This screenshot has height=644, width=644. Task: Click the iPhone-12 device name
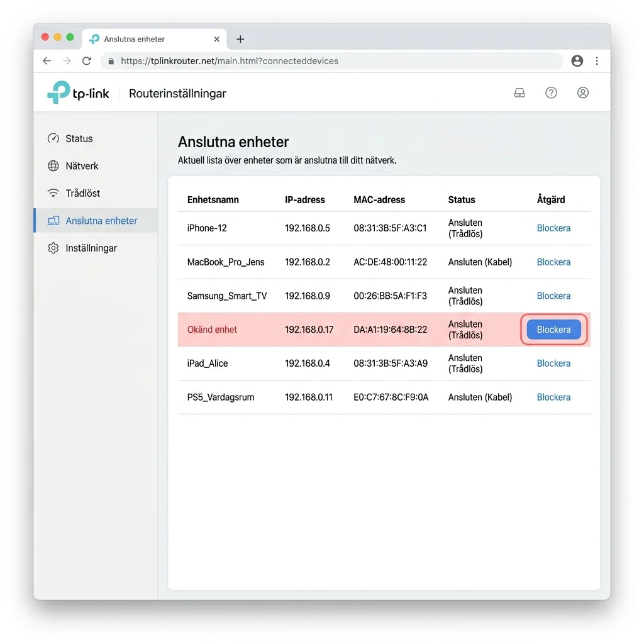point(206,228)
